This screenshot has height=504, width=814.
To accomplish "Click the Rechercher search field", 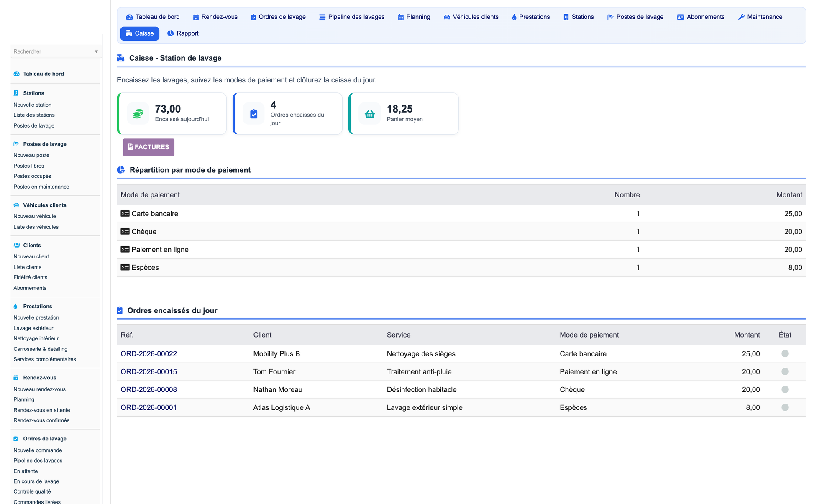I will [52, 51].
